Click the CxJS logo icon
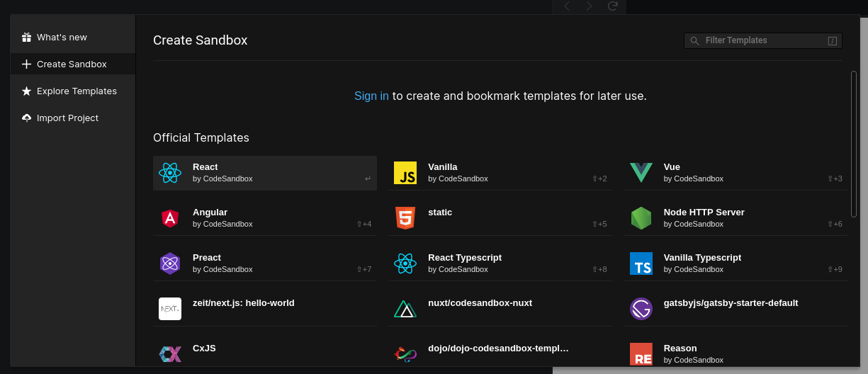The width and height of the screenshot is (868, 374). (170, 354)
